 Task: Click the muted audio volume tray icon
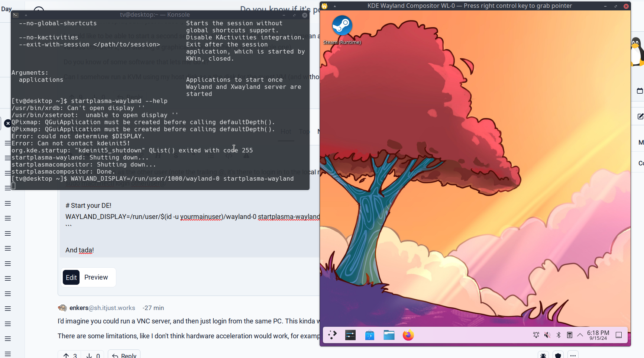547,335
